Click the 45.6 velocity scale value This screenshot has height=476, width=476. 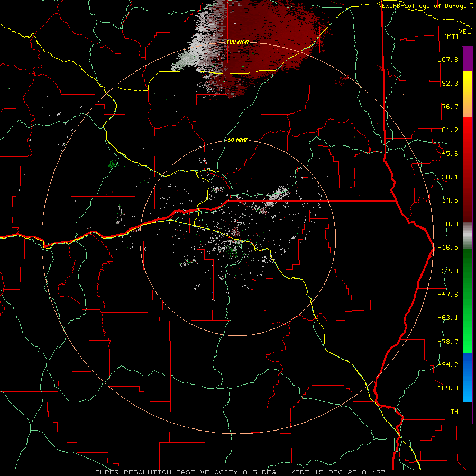(x=450, y=153)
